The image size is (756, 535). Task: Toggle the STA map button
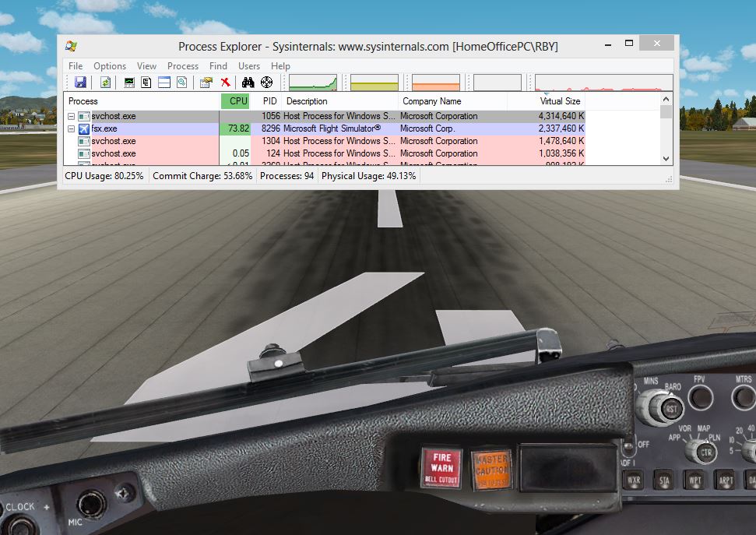664,480
